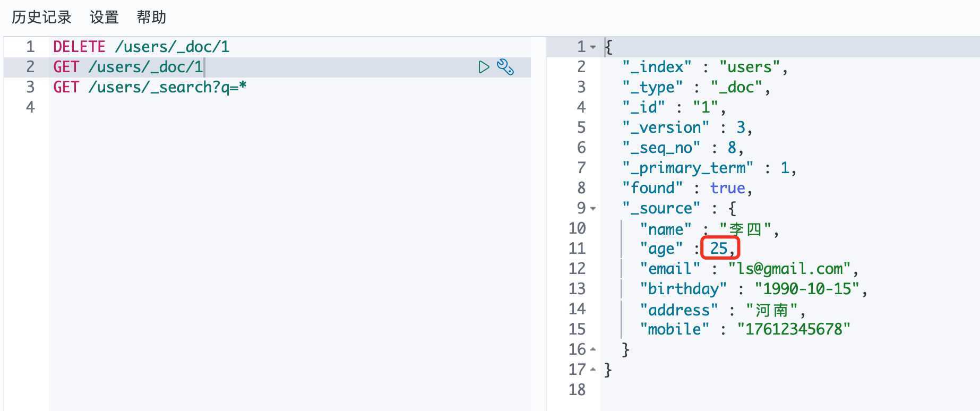Click line number 1 in request editor gutter
980x411 pixels.
30,47
